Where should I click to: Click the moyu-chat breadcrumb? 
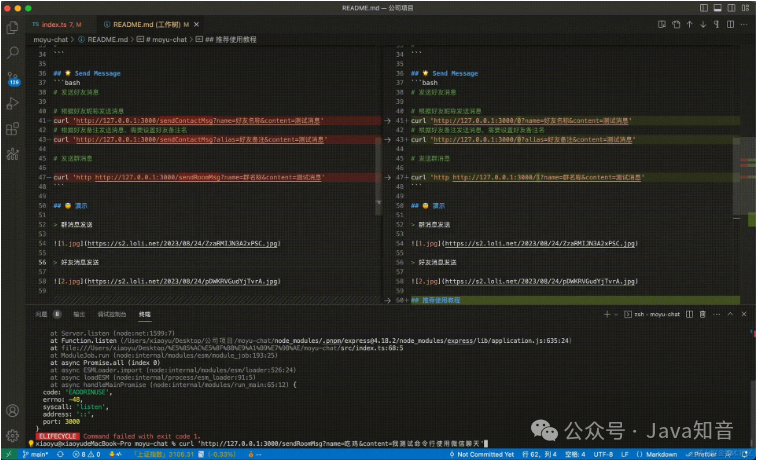coord(51,40)
